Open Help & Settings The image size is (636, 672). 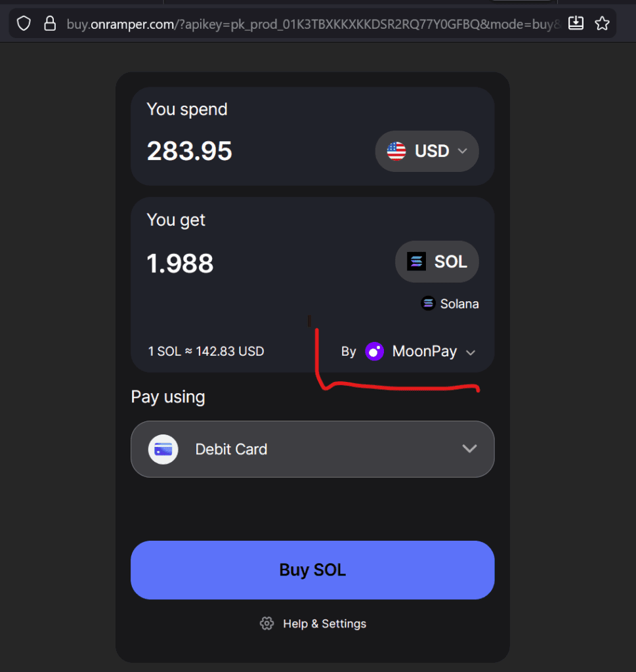click(312, 623)
